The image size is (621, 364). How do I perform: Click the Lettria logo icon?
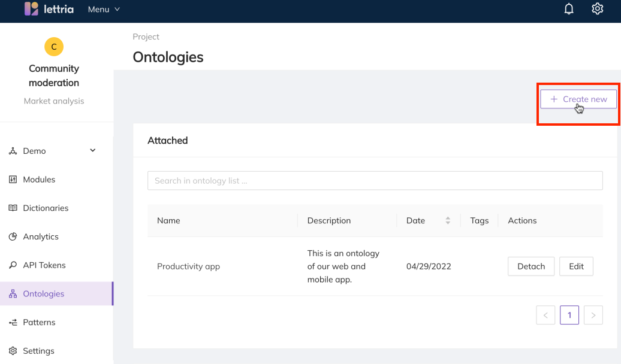pyautogui.click(x=31, y=9)
